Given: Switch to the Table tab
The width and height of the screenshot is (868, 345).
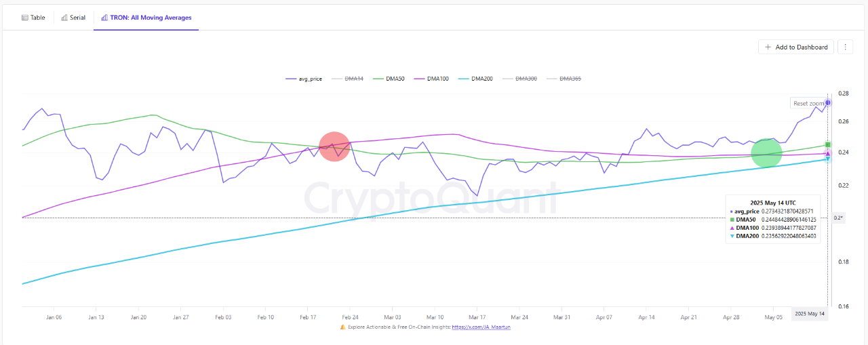Looking at the screenshot, I should click(33, 18).
